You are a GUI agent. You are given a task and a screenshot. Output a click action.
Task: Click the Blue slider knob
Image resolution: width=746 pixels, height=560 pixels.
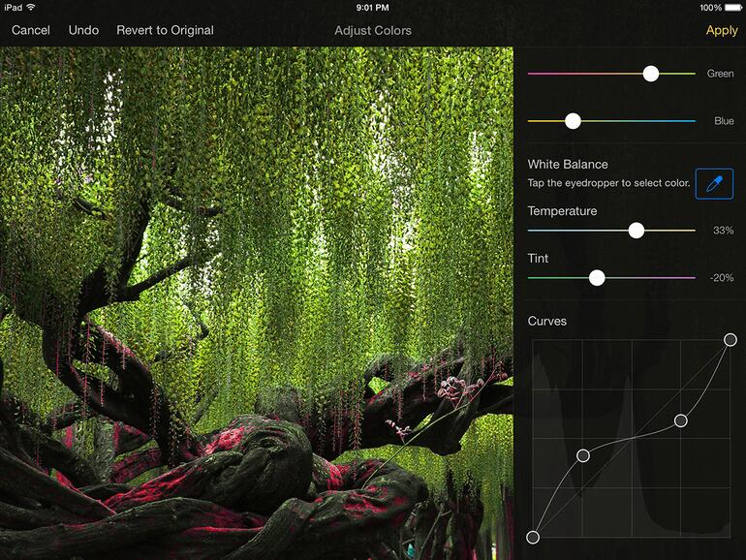(573, 121)
